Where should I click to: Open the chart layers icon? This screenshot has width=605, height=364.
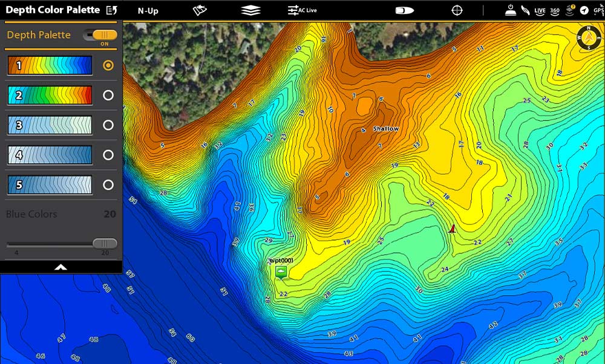coord(251,10)
